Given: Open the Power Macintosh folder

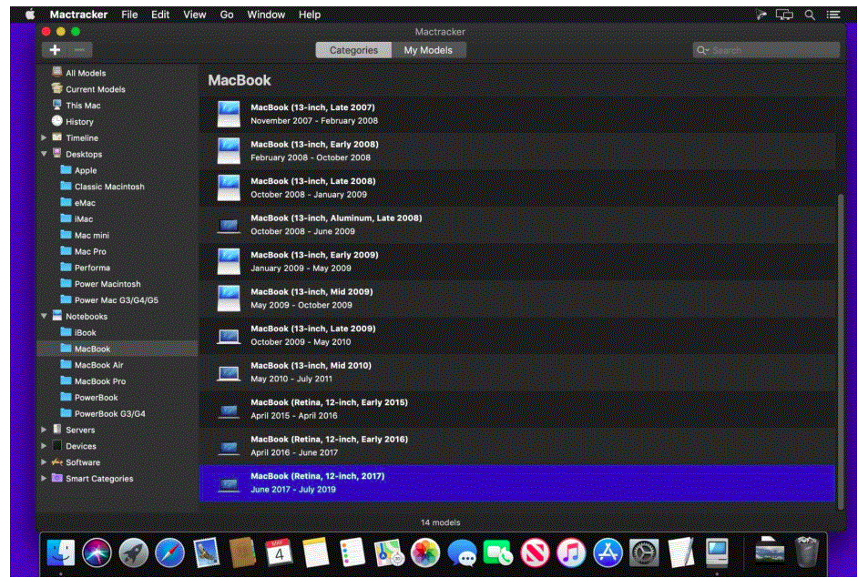Looking at the screenshot, I should coord(107,284).
